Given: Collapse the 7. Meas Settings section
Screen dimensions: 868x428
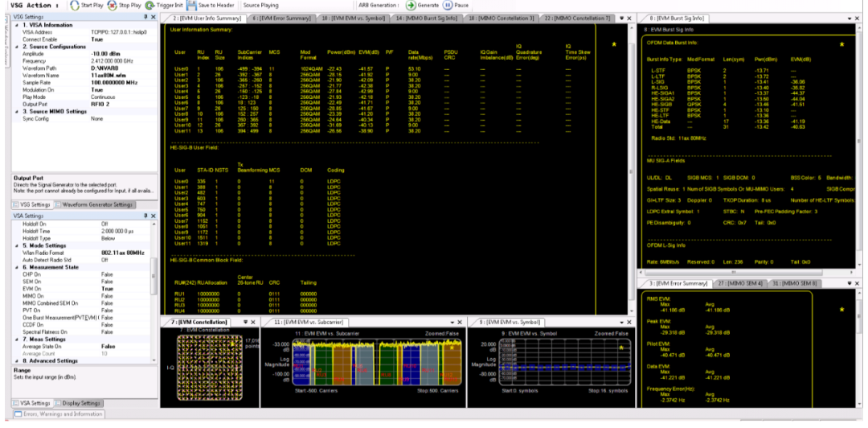Looking at the screenshot, I should coord(16,340).
